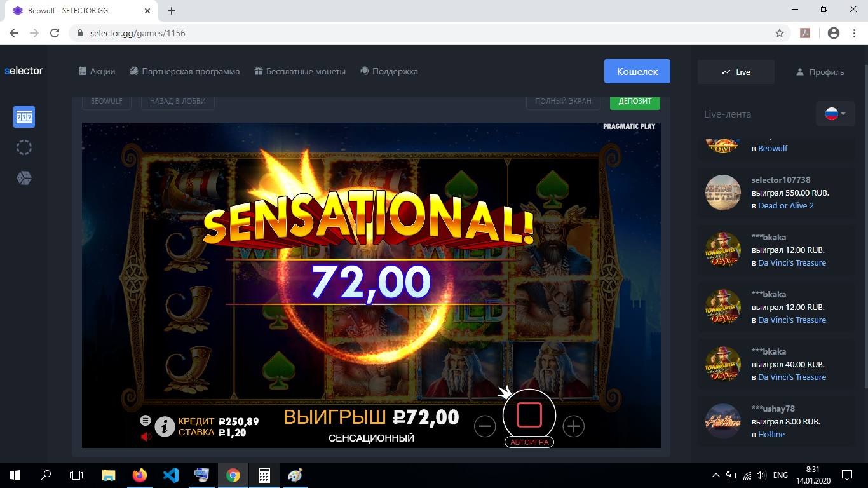The width and height of the screenshot is (868, 488).
Task: Open the Beowulf link in Live feed
Action: coord(773,148)
